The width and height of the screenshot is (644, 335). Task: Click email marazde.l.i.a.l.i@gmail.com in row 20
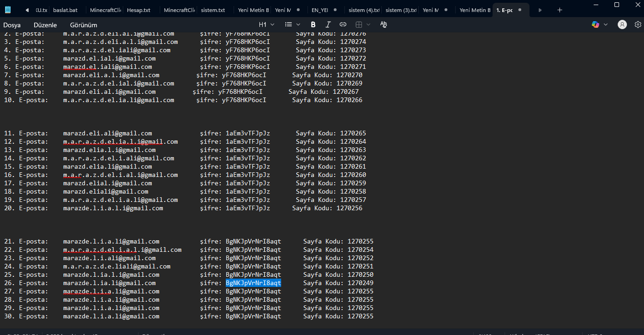(113, 208)
